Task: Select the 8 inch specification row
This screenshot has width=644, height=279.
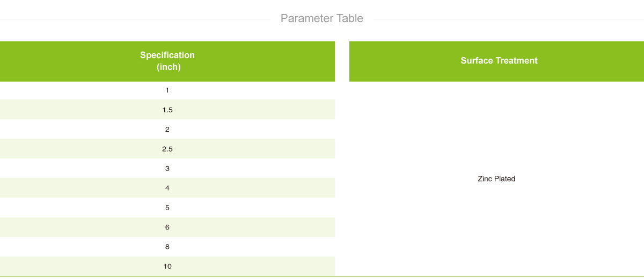Action: [167, 247]
